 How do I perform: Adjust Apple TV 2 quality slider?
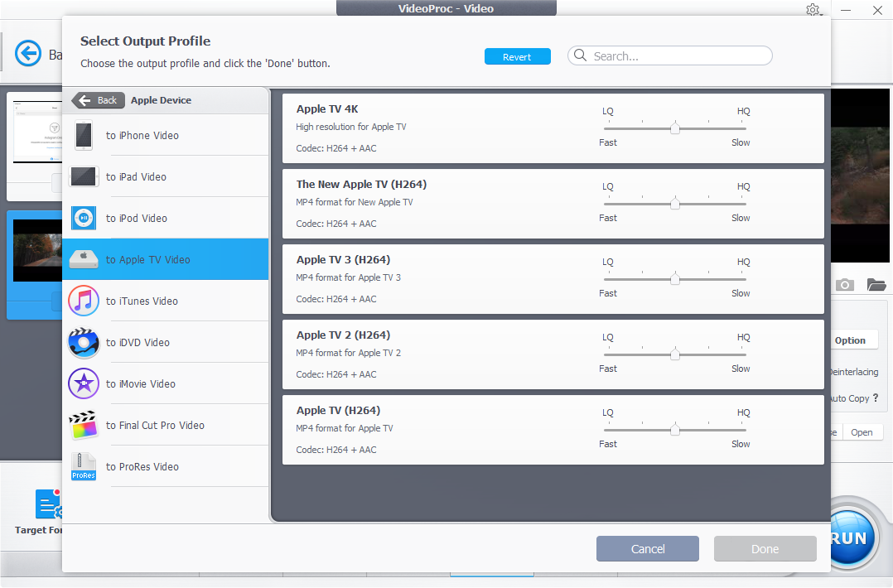point(675,354)
